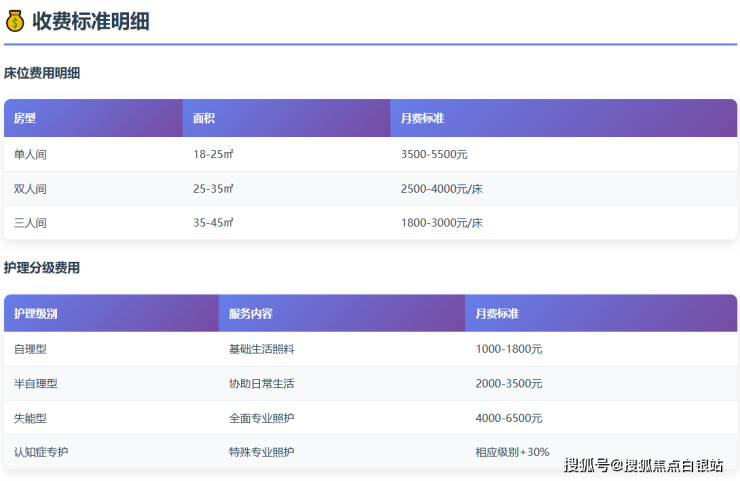Click the 房型 column header
The height and width of the screenshot is (481, 740).
25,118
